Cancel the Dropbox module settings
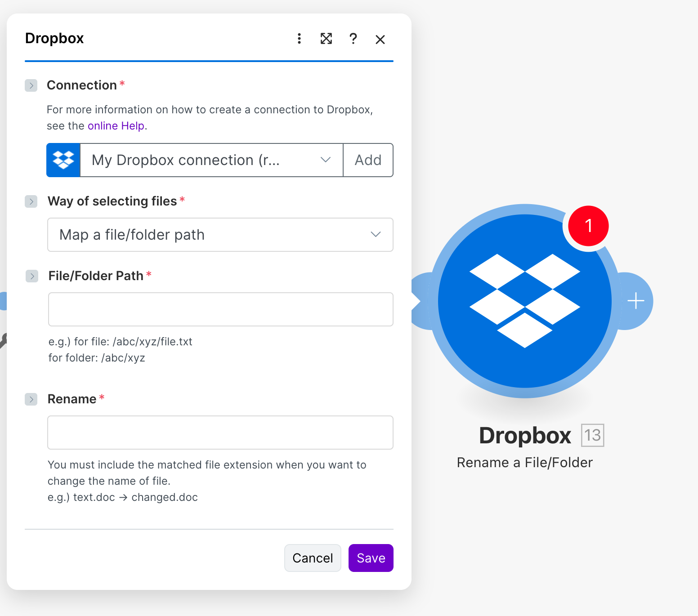The width and height of the screenshot is (698, 616). 313,558
